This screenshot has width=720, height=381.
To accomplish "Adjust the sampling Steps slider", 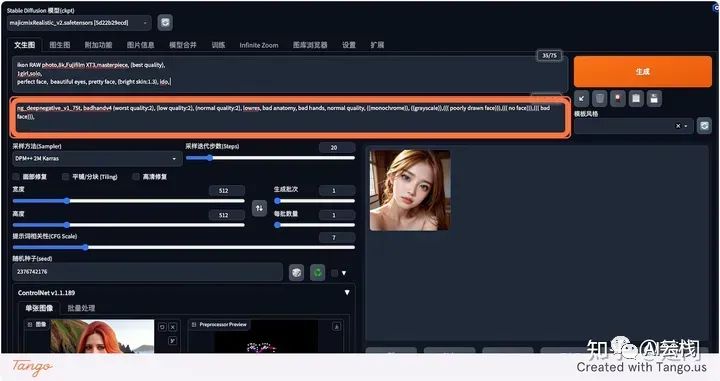I will pos(270,158).
